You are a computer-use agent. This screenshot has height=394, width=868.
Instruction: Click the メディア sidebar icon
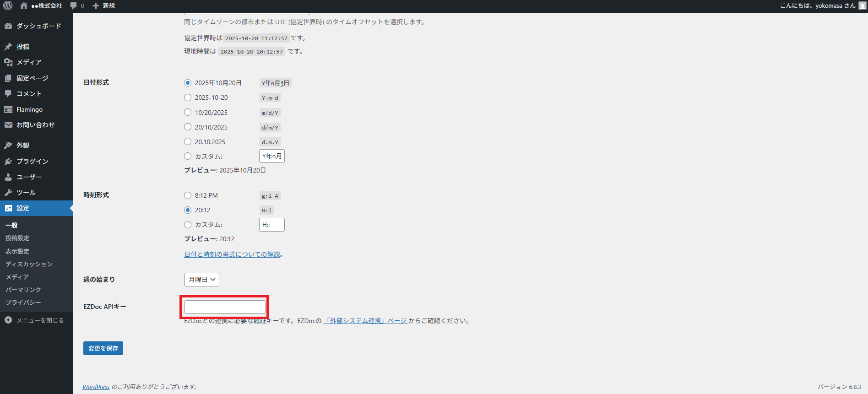click(8, 62)
